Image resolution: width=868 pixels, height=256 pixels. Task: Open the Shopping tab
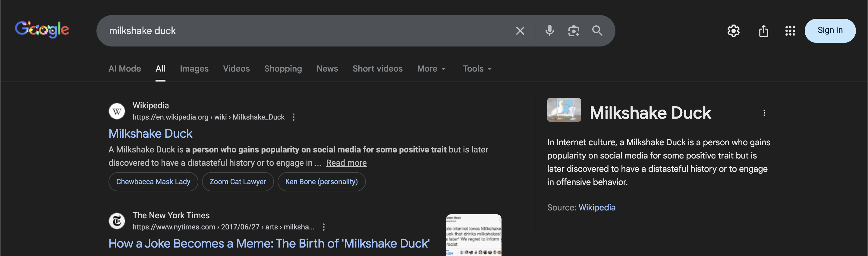click(x=283, y=69)
